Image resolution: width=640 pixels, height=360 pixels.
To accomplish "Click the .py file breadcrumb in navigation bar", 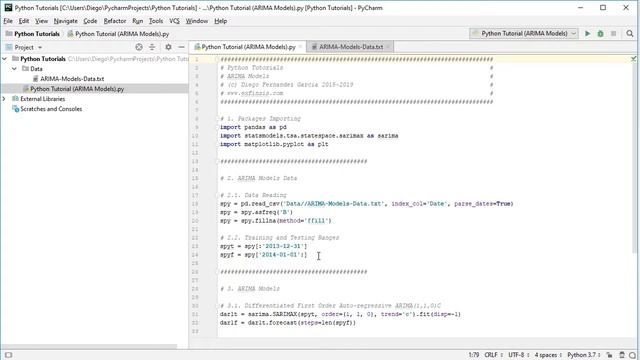I will pos(118,34).
